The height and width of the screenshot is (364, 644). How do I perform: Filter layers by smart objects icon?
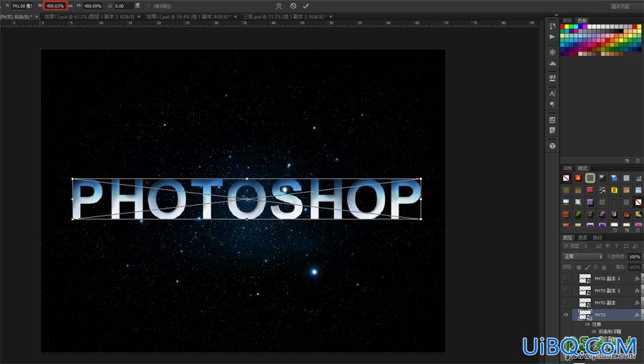click(x=635, y=246)
